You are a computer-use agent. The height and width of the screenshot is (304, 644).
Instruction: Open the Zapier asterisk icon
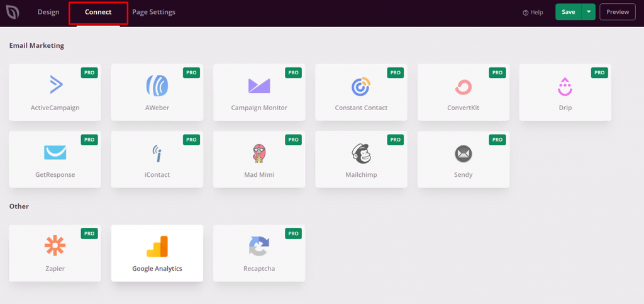[55, 245]
